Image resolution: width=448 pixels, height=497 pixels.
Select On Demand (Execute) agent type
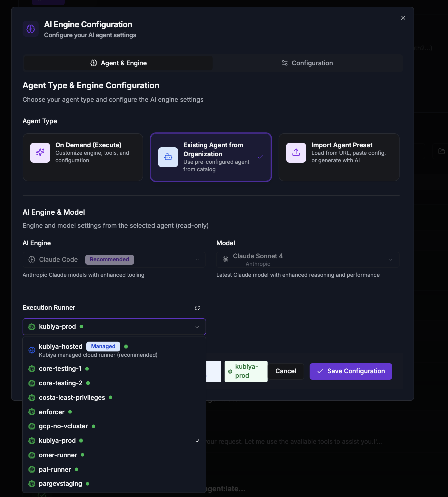(x=83, y=157)
